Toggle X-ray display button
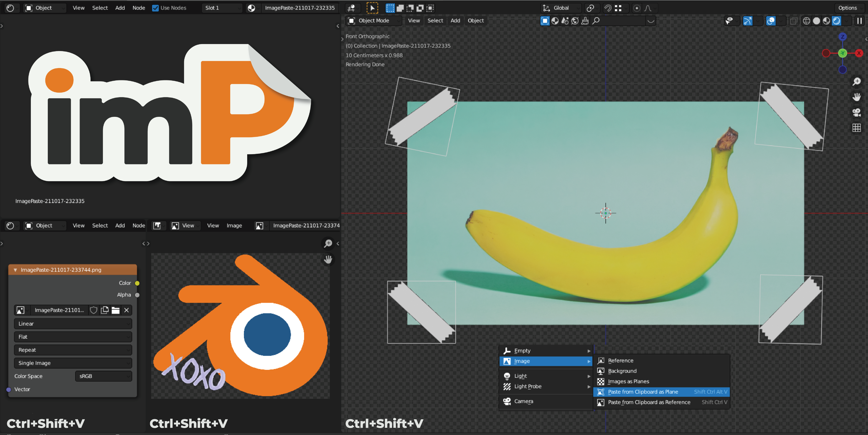The width and height of the screenshot is (868, 435). [x=793, y=21]
